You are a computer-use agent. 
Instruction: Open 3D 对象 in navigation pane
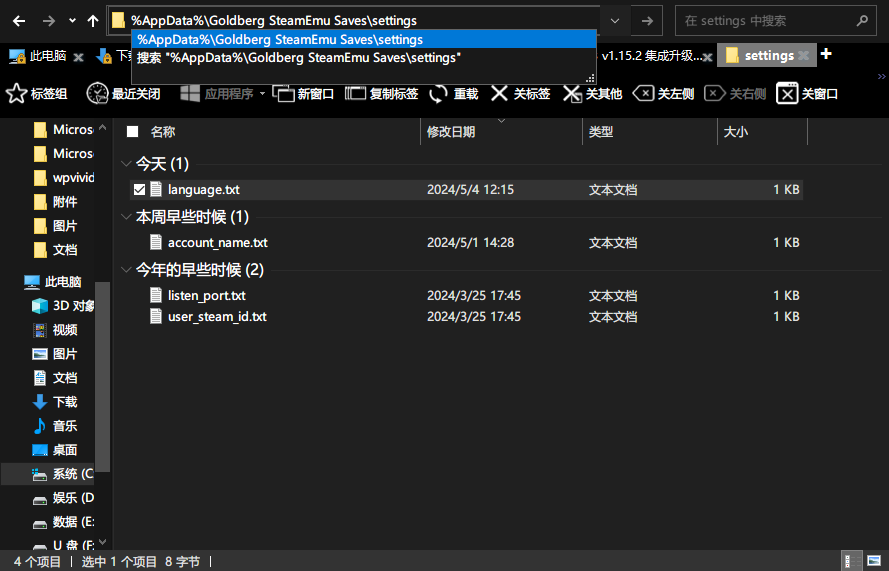[63, 306]
